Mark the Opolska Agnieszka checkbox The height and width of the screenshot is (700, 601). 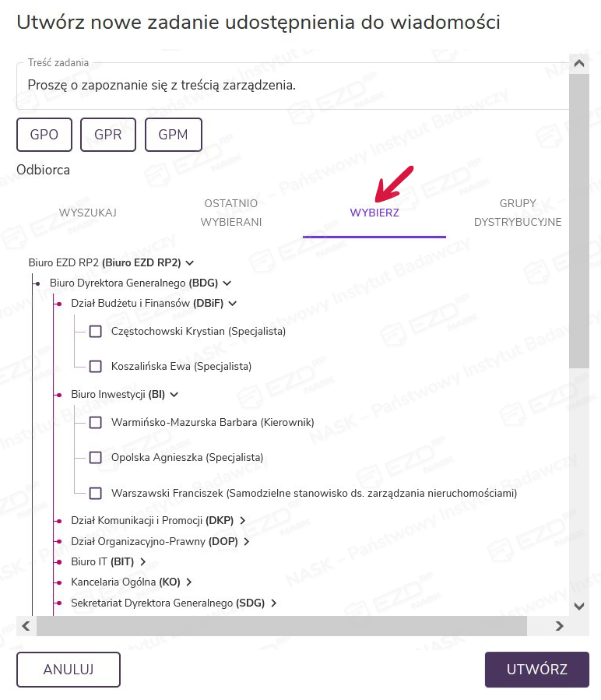tap(96, 458)
